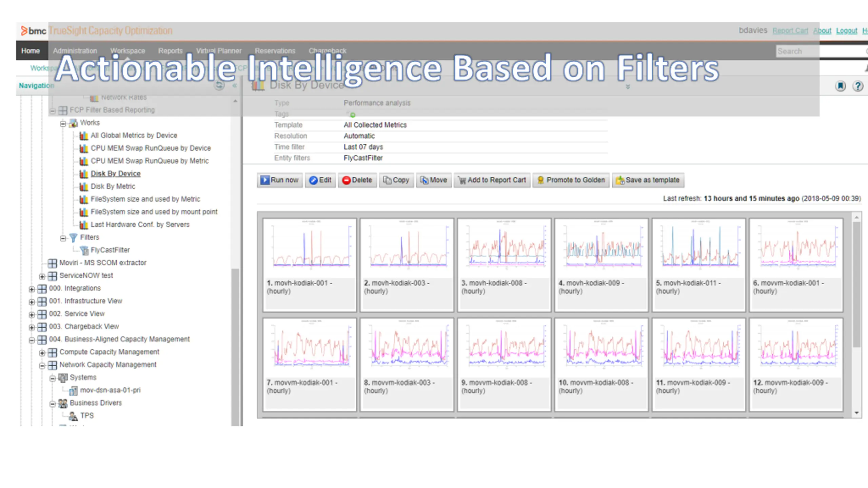Screen dimensions: 868x488
Task: Open the Home menu tab
Action: point(31,51)
